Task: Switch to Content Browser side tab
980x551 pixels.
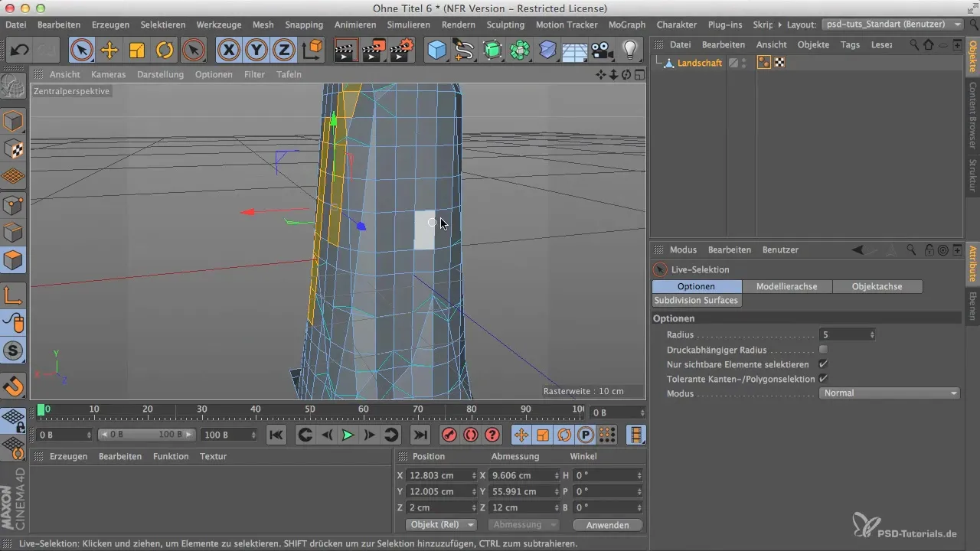Action: (972, 116)
